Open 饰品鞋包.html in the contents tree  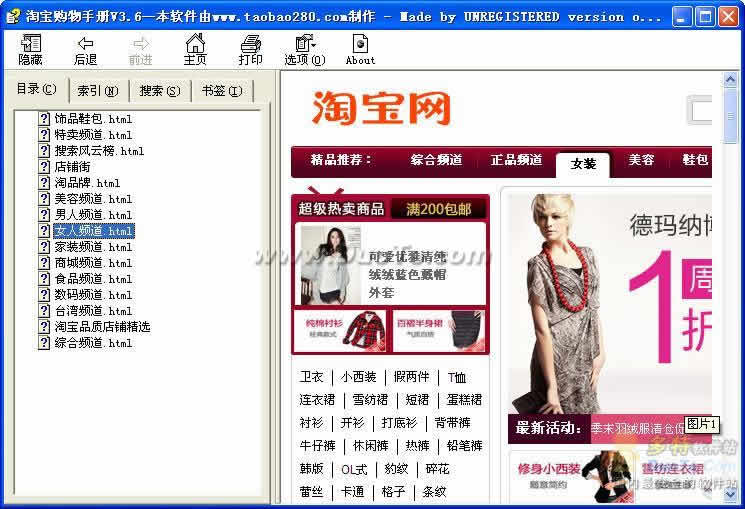(93, 119)
